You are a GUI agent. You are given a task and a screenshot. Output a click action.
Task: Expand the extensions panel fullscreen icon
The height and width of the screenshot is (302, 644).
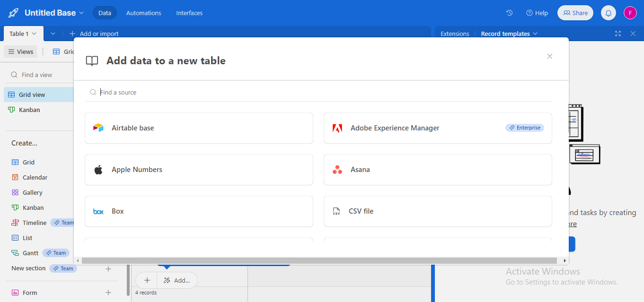[x=618, y=34]
